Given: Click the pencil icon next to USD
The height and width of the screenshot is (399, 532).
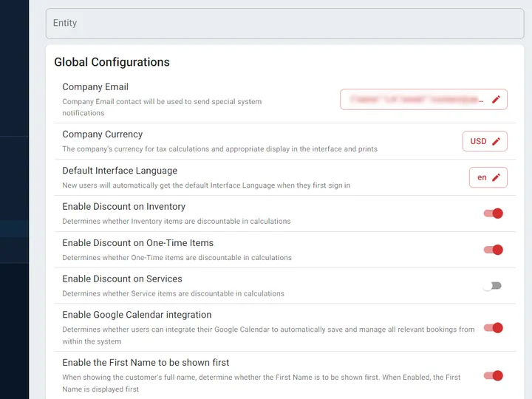Looking at the screenshot, I should 496,141.
